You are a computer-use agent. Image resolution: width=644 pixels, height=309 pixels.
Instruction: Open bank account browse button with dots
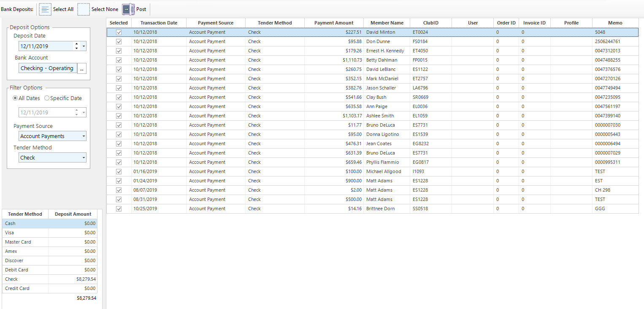click(x=82, y=68)
